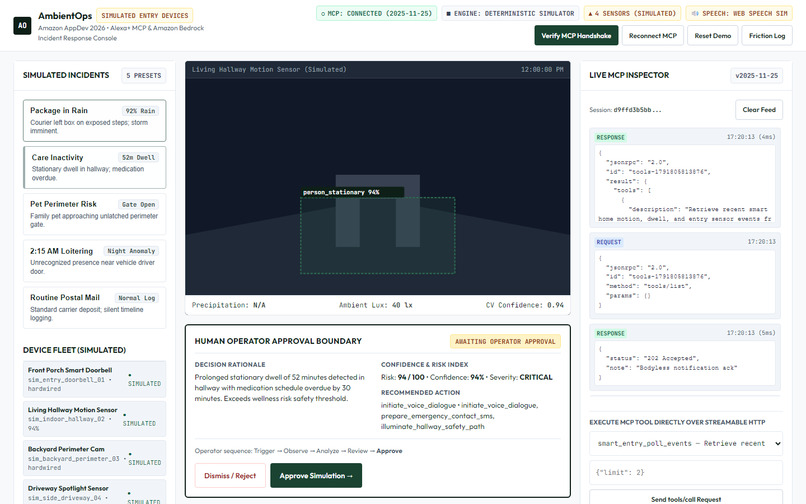
Task: Click the sensor camera feed view
Action: pyautogui.click(x=378, y=186)
